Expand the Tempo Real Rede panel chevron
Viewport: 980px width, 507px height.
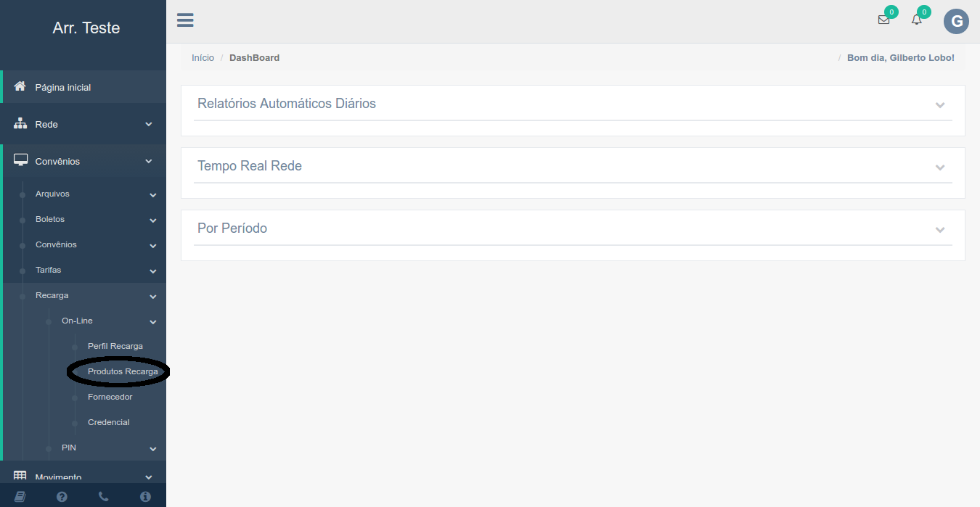[x=940, y=167]
